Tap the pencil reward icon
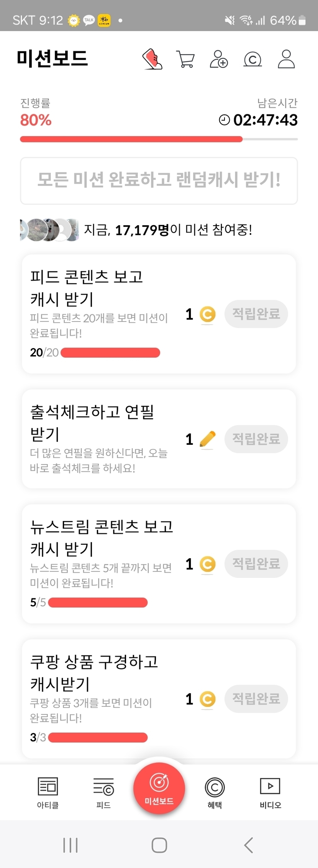 207,439
